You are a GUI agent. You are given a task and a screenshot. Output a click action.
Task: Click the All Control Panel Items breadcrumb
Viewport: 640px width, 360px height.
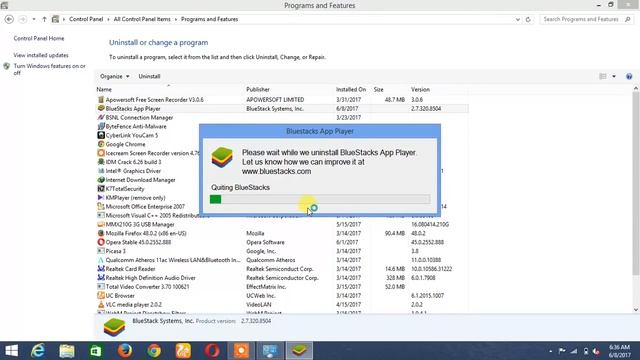pos(142,19)
